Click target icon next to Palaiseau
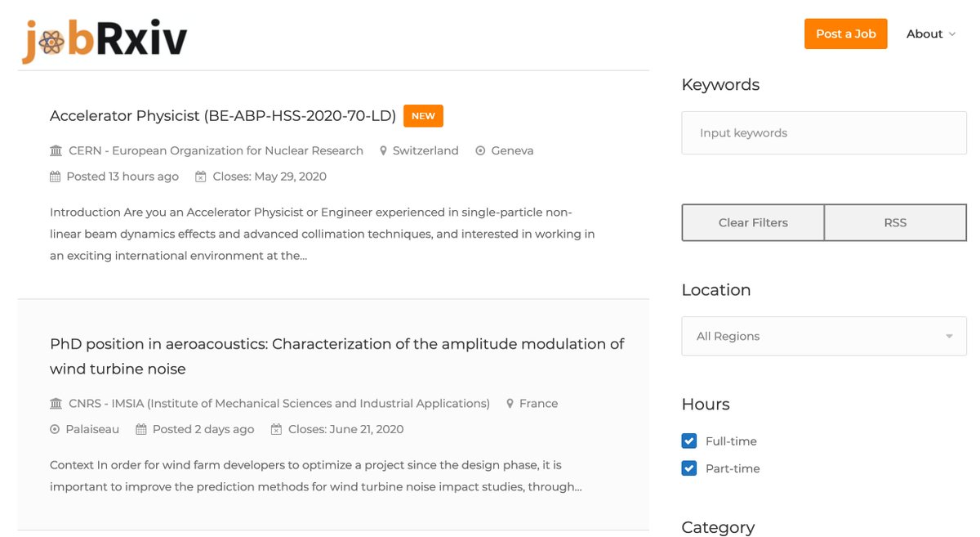Image resolution: width=980 pixels, height=537 pixels. point(55,429)
